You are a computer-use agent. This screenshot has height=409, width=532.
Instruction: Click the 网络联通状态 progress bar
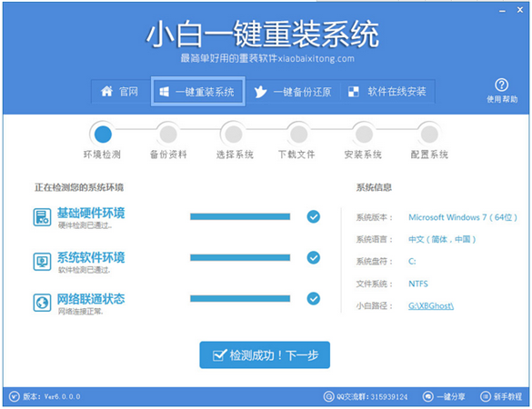point(240,298)
